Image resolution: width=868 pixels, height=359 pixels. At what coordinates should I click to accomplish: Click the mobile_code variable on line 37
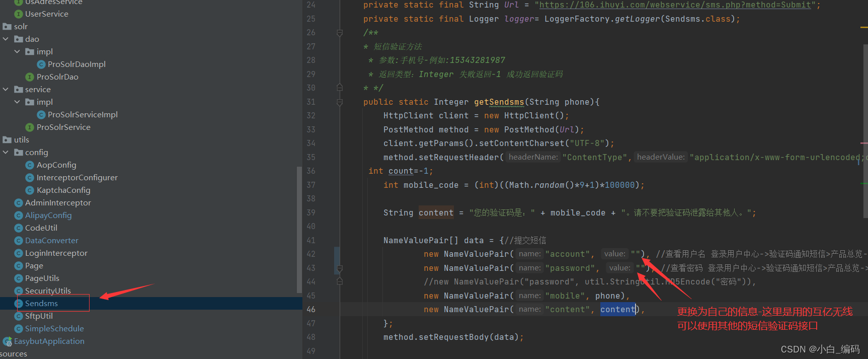(x=431, y=185)
